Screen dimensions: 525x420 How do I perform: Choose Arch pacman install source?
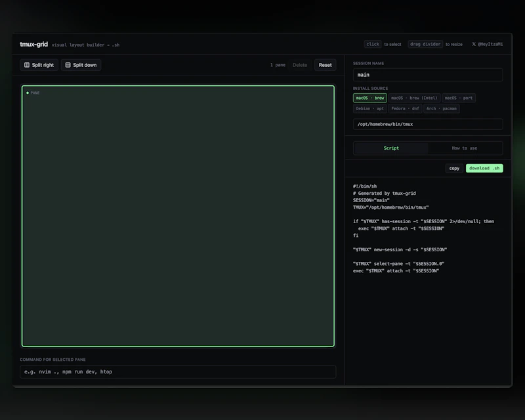tap(441, 108)
